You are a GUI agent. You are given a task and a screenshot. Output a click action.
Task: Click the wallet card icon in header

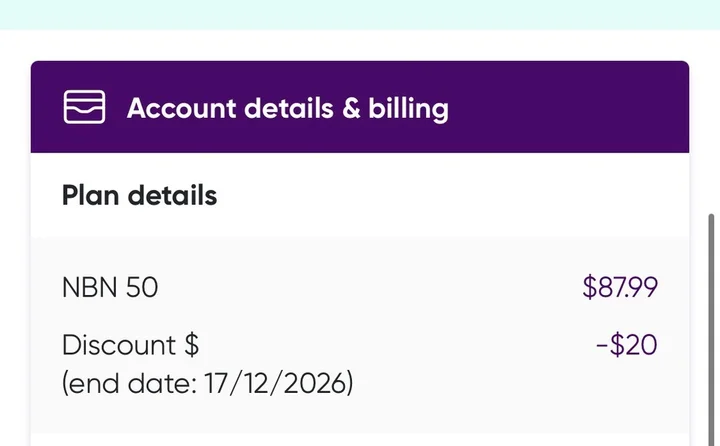(x=84, y=107)
